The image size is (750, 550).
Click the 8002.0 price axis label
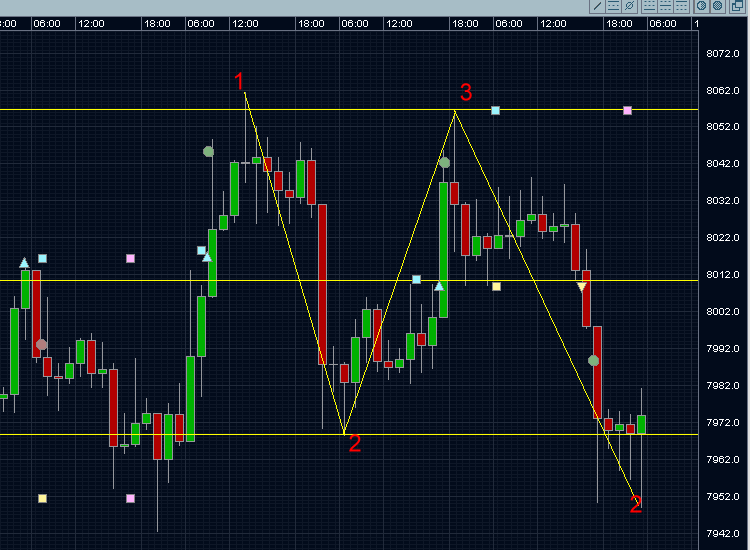point(723,311)
